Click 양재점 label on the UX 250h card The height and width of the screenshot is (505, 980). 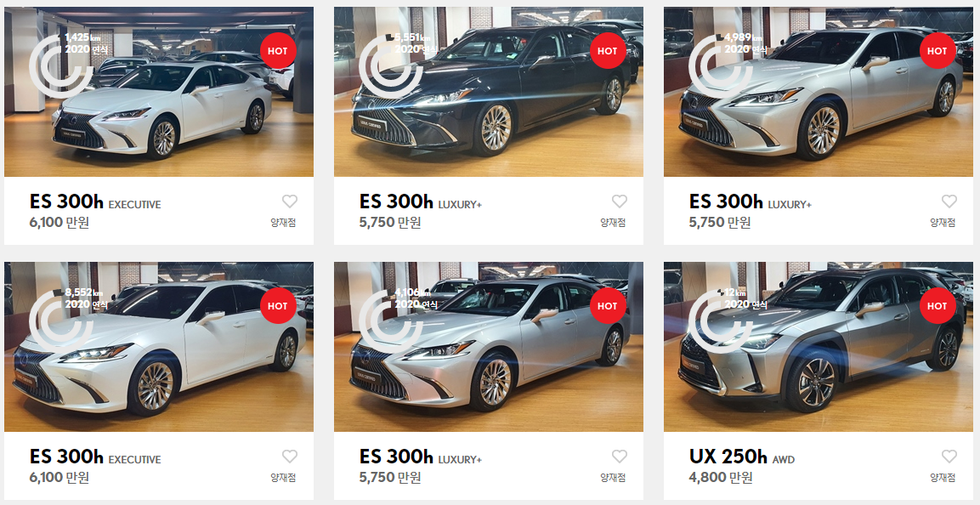tap(943, 478)
